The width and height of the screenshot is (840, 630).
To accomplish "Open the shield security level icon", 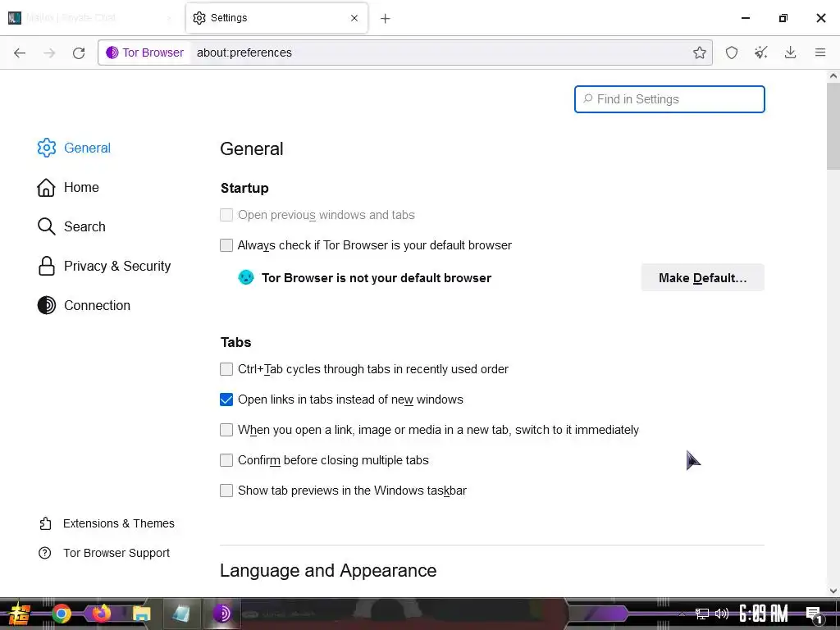I will point(731,52).
